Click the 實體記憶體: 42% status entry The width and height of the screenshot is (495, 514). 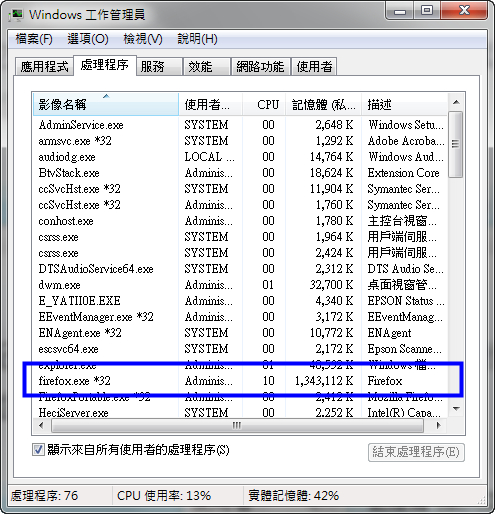pos(293,496)
